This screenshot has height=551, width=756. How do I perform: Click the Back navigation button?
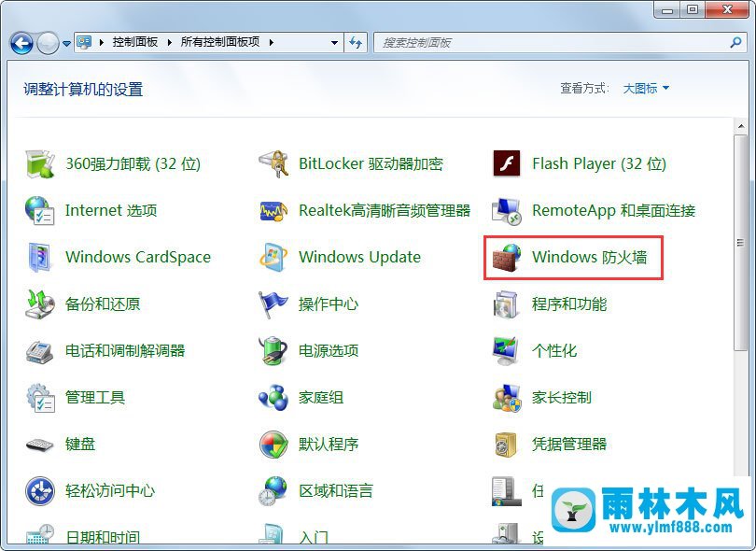coord(21,43)
